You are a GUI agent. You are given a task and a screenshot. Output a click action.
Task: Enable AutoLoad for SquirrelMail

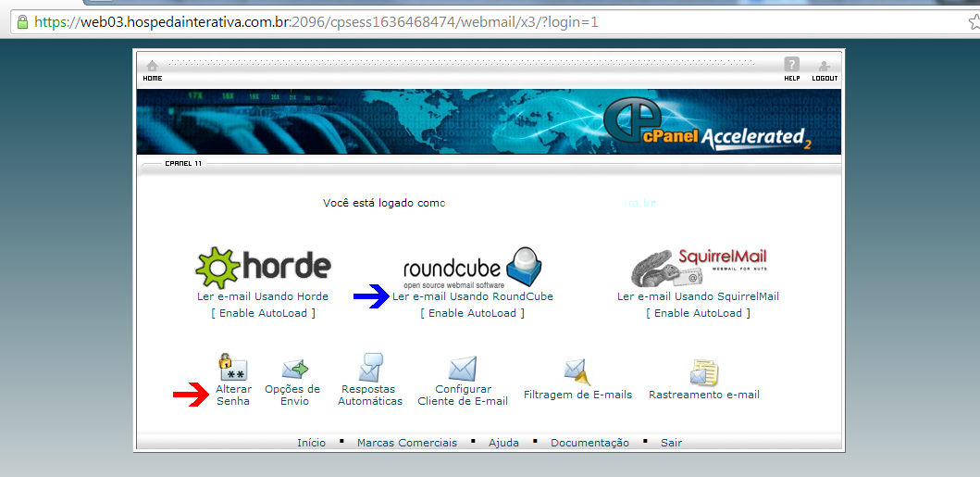click(x=698, y=313)
